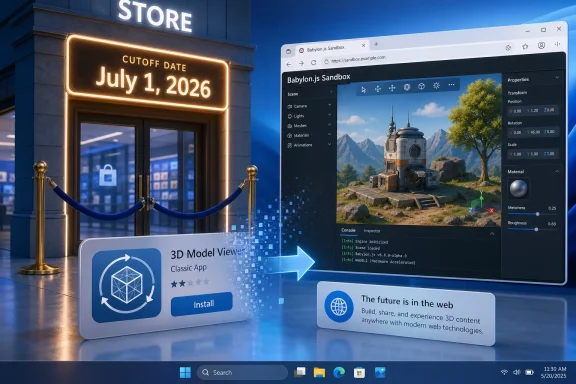Click the circular crossed icon in viewport toolbar

pyautogui.click(x=407, y=87)
